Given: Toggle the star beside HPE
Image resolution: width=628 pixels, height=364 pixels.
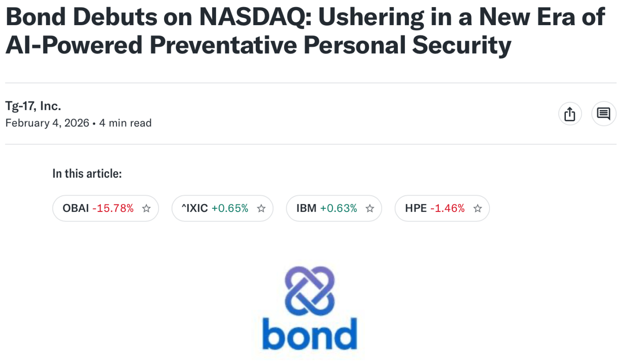Looking at the screenshot, I should [478, 208].
